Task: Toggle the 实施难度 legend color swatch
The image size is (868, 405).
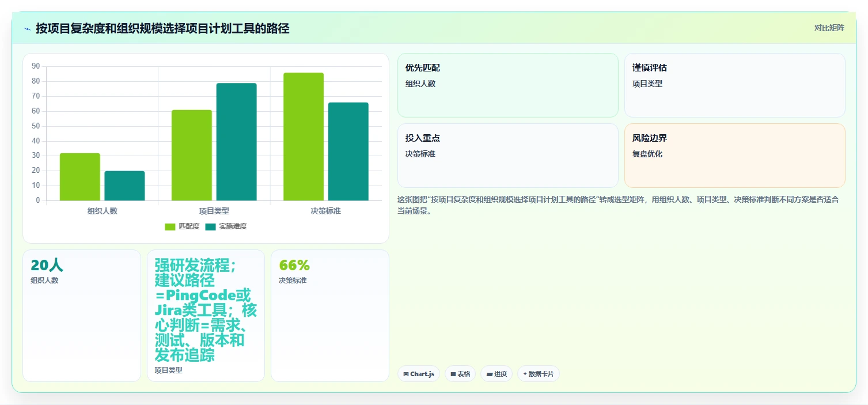Action: coord(211,226)
